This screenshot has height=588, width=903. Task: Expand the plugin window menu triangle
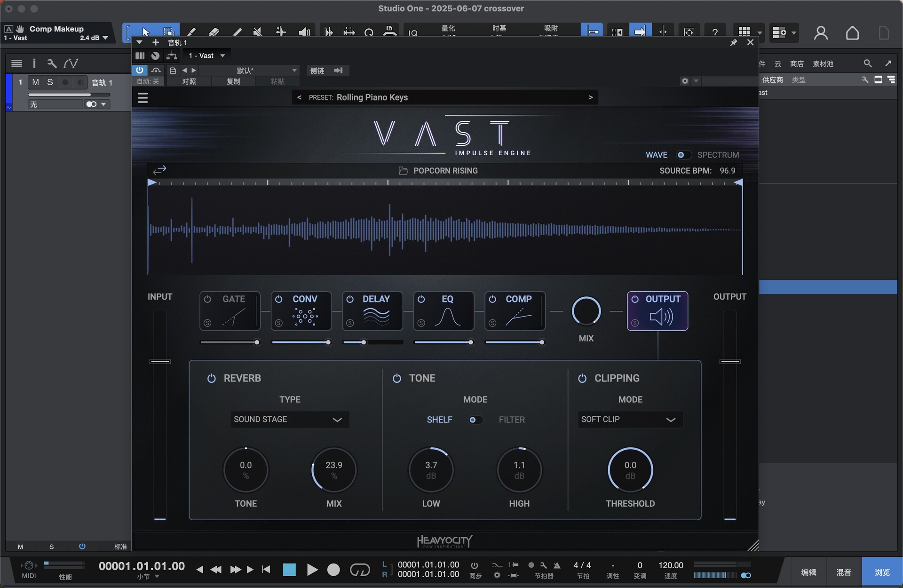click(x=139, y=42)
